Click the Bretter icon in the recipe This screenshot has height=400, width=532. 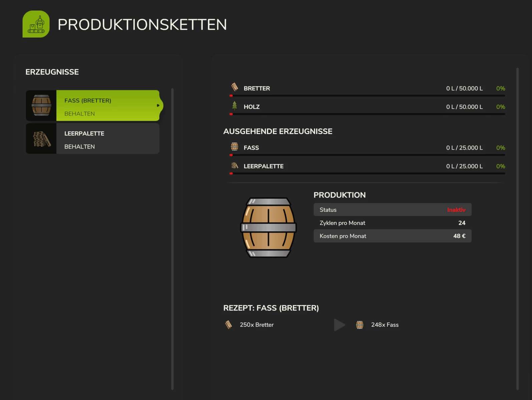point(228,325)
